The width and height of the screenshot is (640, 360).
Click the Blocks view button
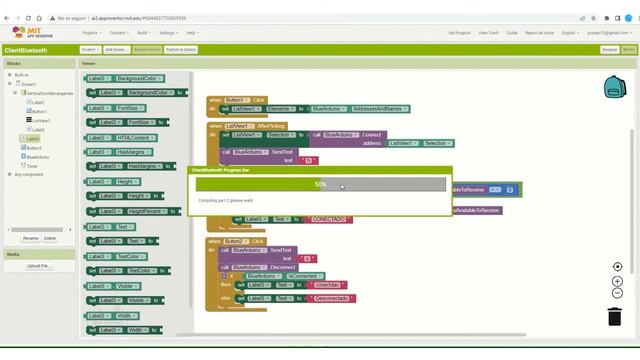[629, 50]
